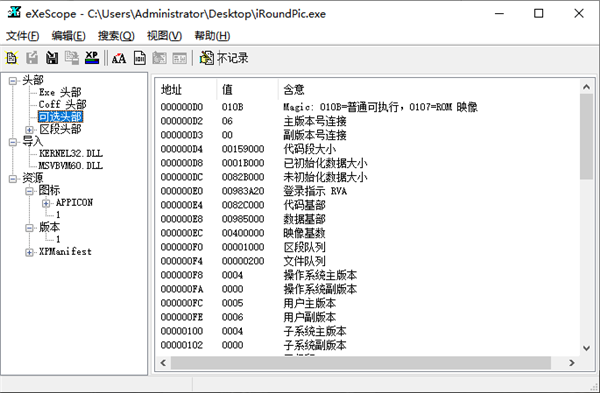Click the binary view document icon

coord(140,58)
